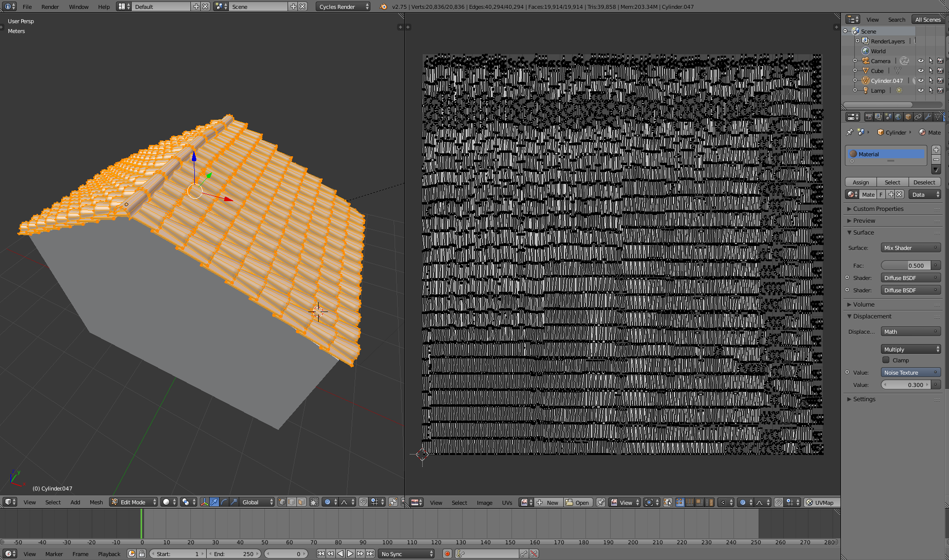This screenshot has width=949, height=560.
Task: Open the Edit Mode dropdown
Action: pos(134,502)
